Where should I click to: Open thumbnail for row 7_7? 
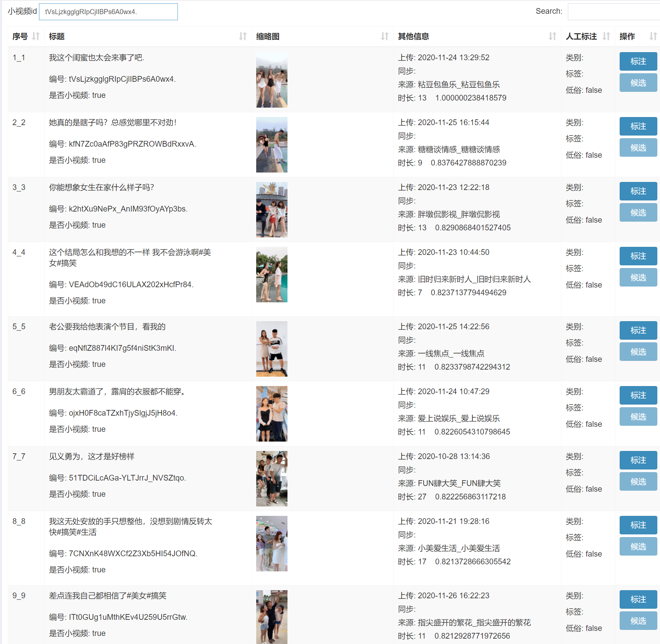(x=272, y=478)
